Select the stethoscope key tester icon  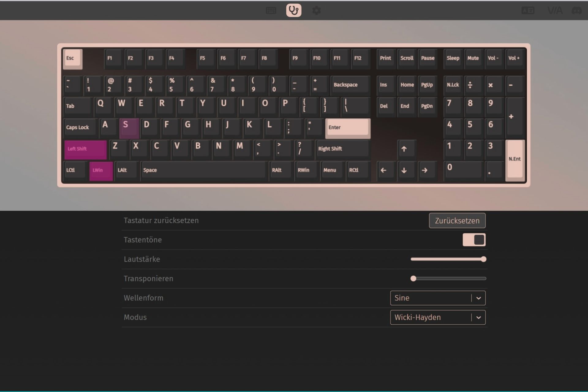pos(294,11)
